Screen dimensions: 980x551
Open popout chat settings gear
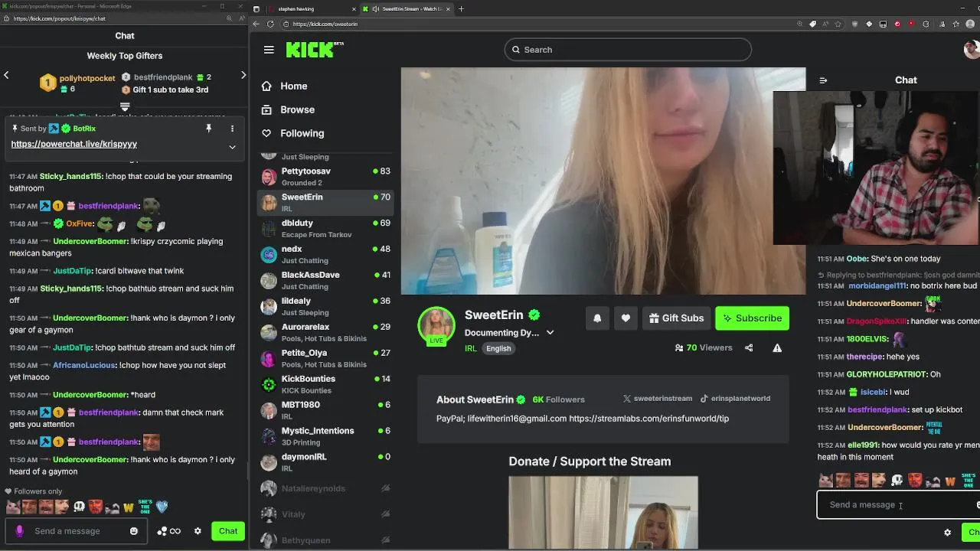pos(198,531)
